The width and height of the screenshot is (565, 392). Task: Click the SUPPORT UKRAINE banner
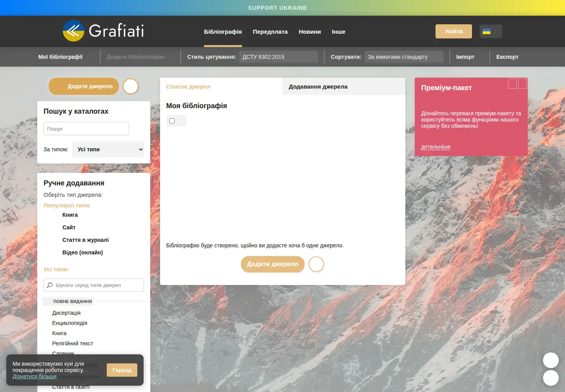coord(277,8)
